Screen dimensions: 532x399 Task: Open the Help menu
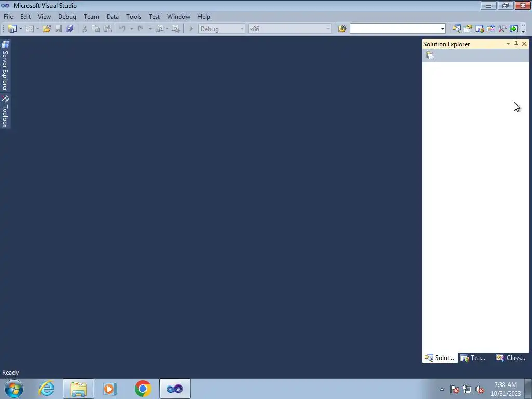coord(204,16)
